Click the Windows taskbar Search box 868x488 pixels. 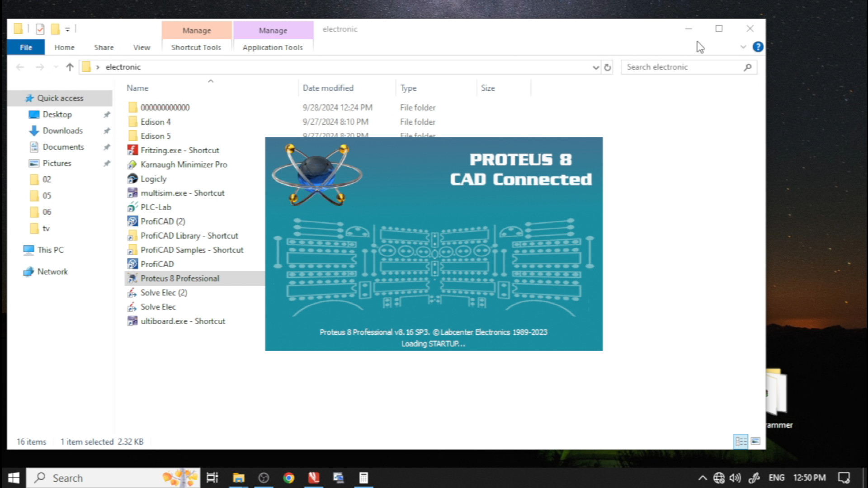(113, 478)
